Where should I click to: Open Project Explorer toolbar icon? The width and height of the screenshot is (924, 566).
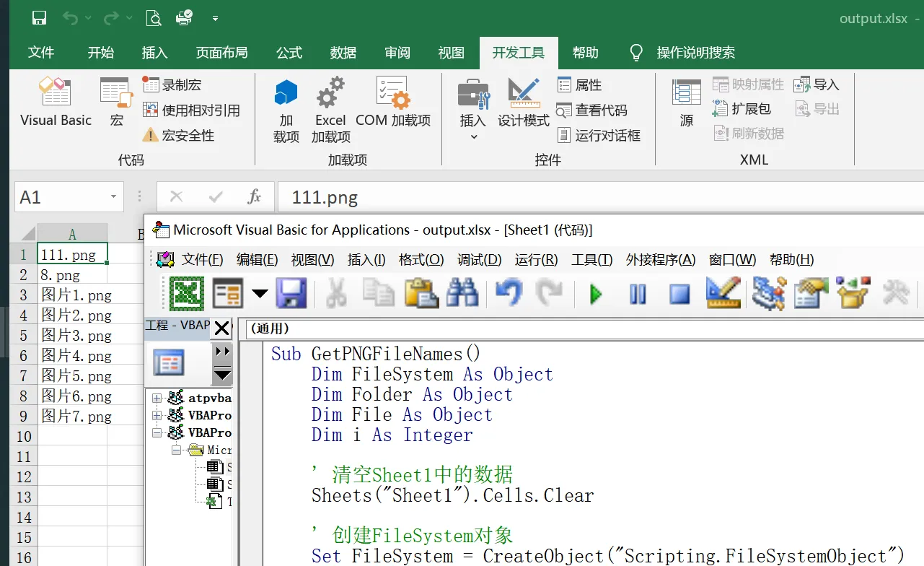(769, 294)
